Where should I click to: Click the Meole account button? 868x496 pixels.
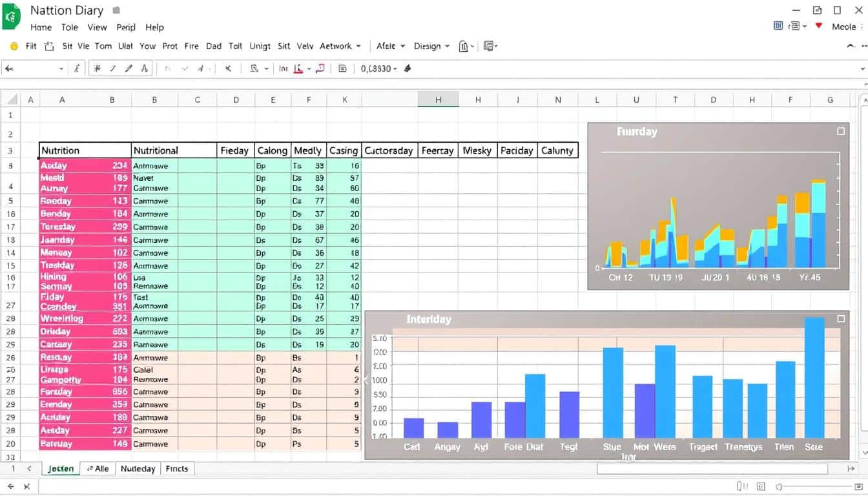click(x=843, y=26)
